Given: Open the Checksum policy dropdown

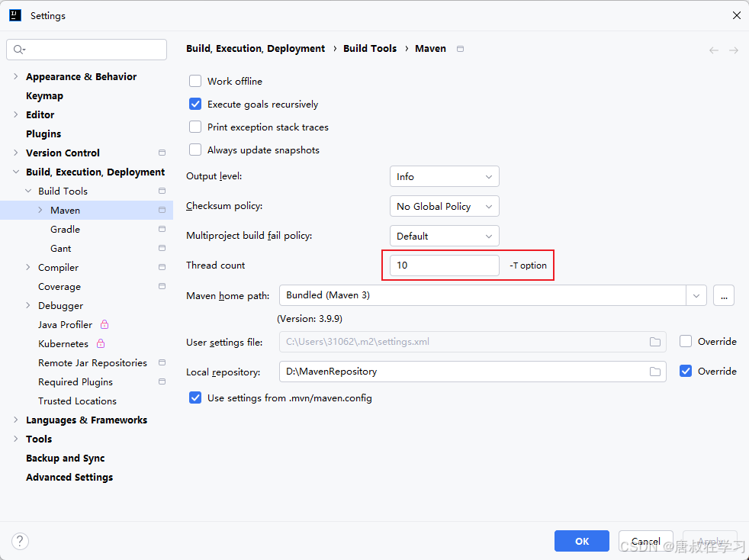Looking at the screenshot, I should pyautogui.click(x=444, y=207).
